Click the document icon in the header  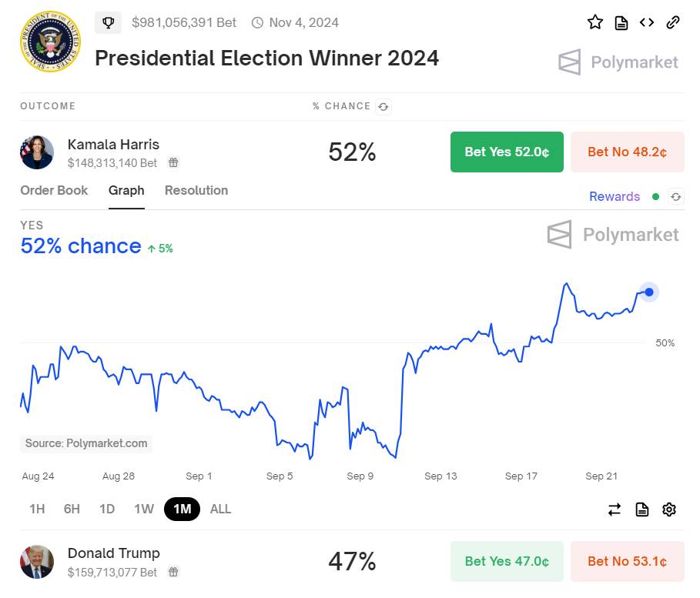click(x=621, y=22)
